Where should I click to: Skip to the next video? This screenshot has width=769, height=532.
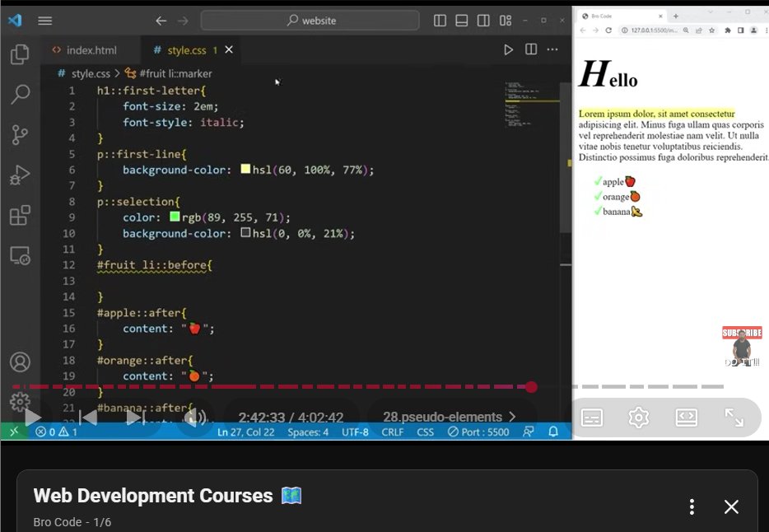[x=135, y=418]
